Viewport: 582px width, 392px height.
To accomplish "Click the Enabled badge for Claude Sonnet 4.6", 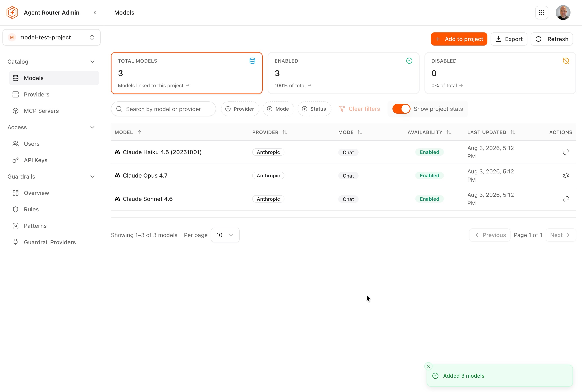I will coord(429,199).
